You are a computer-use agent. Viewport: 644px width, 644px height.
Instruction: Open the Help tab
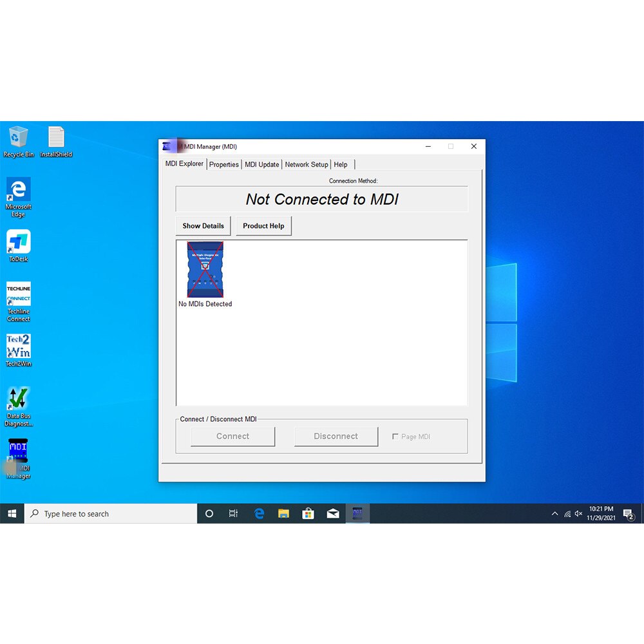click(341, 165)
